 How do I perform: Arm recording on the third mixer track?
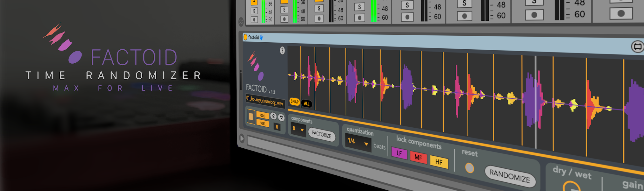[319, 18]
